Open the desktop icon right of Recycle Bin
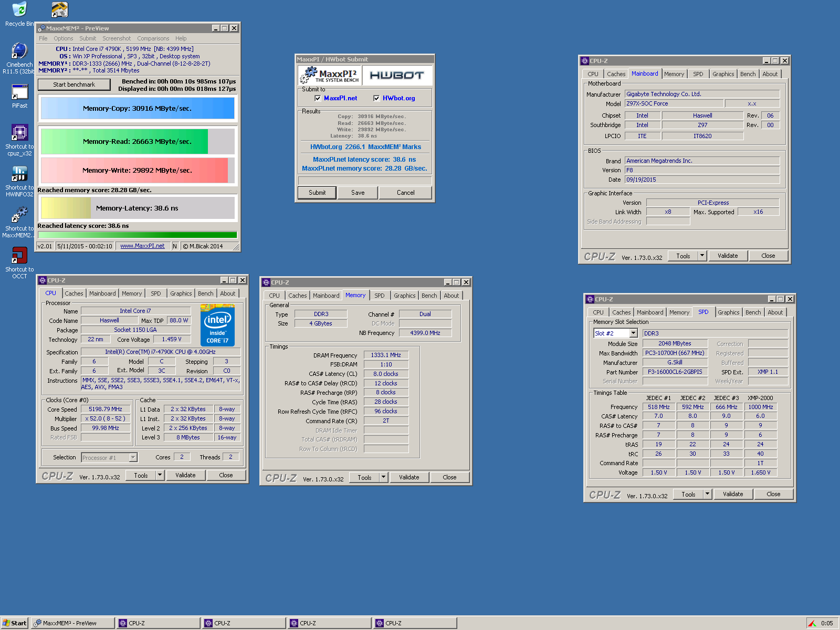The width and height of the screenshot is (840, 630). [60, 9]
